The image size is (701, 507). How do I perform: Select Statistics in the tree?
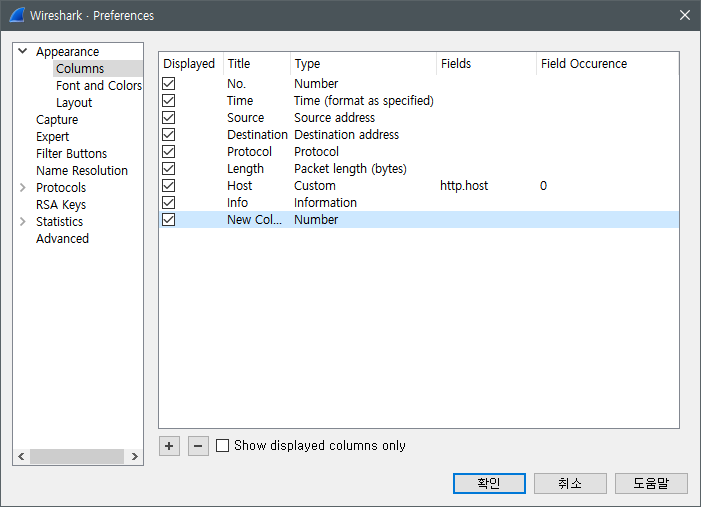59,222
